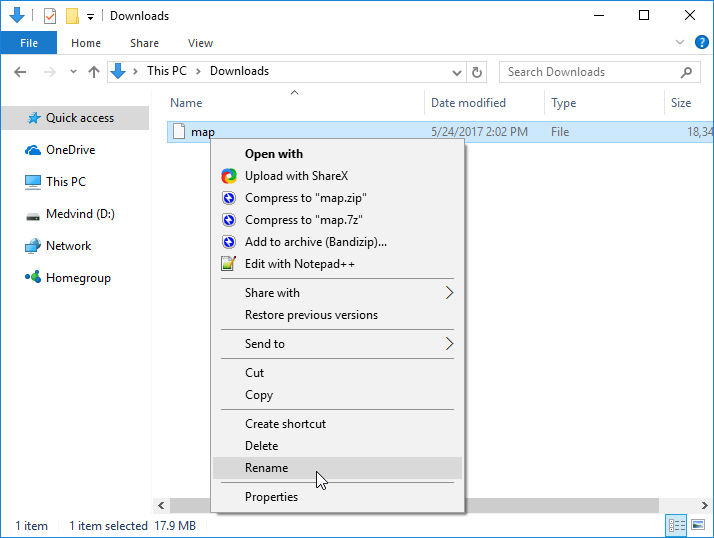Refresh the Downloads folder view
This screenshot has height=538, width=714.
(477, 72)
